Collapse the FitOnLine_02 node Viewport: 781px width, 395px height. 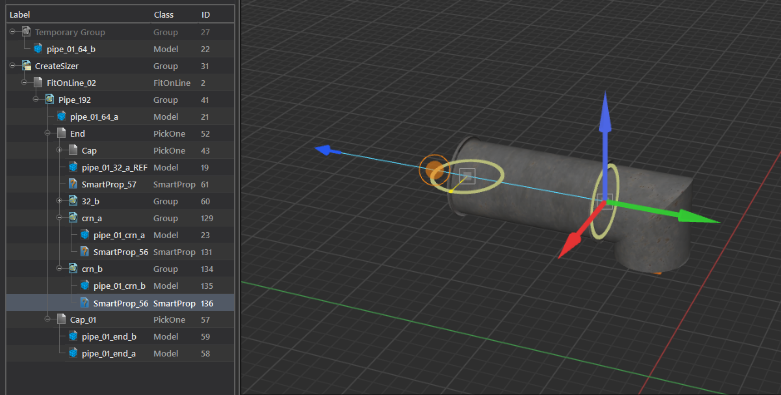click(x=24, y=83)
